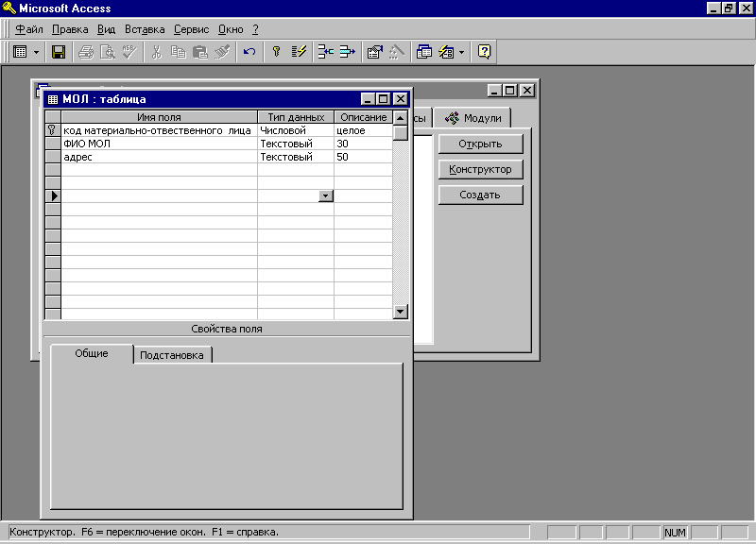Switch to the Подстановка tab

pos(172,355)
